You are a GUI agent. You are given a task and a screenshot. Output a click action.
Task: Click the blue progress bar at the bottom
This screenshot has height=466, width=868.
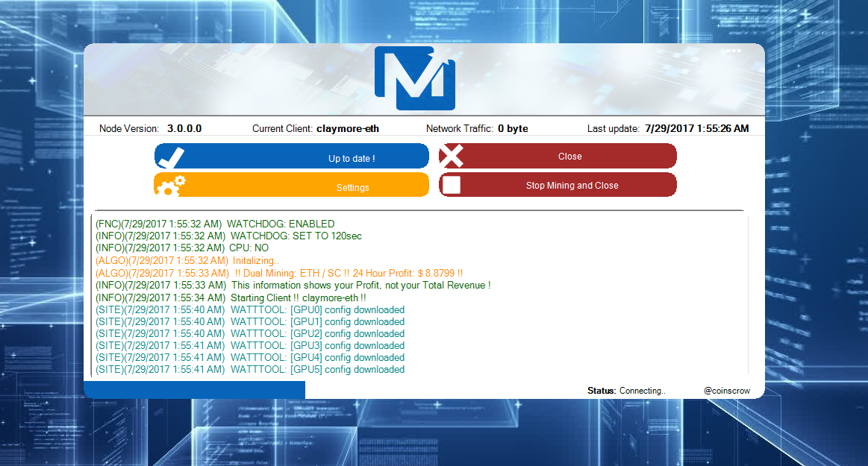pyautogui.click(x=194, y=390)
